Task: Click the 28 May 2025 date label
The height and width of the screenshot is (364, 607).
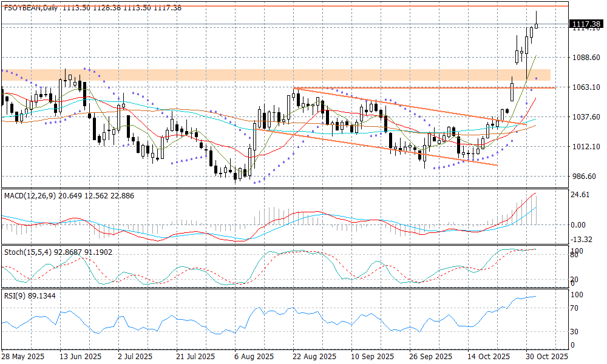Action: click(23, 357)
